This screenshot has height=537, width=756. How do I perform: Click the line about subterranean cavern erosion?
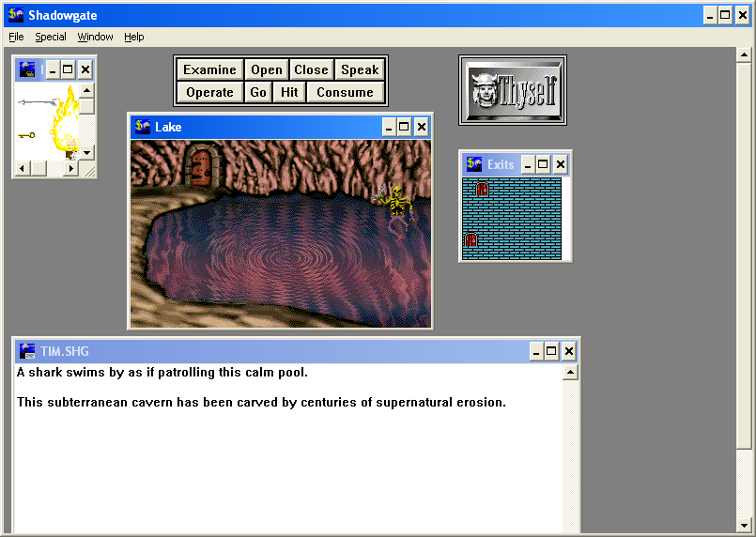click(x=261, y=402)
